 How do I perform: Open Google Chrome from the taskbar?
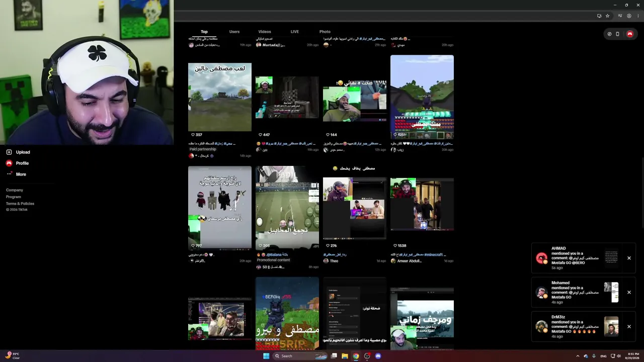pos(356,356)
